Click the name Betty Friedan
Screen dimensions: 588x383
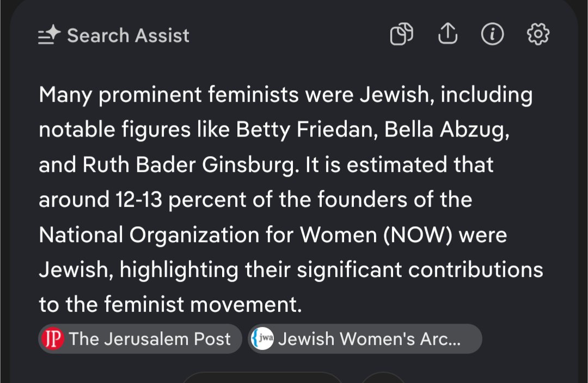coord(307,130)
